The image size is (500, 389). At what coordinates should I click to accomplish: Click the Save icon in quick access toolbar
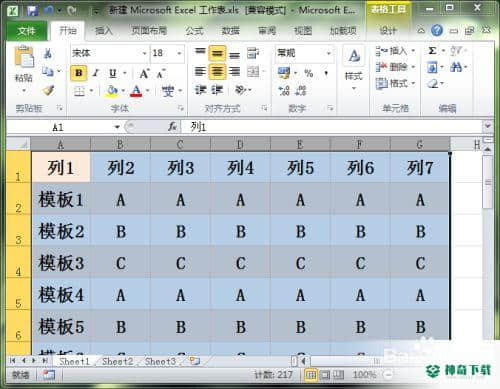[32, 11]
